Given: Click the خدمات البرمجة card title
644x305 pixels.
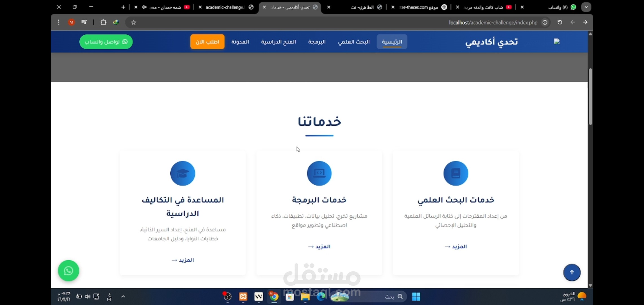Looking at the screenshot, I should pos(319,200).
